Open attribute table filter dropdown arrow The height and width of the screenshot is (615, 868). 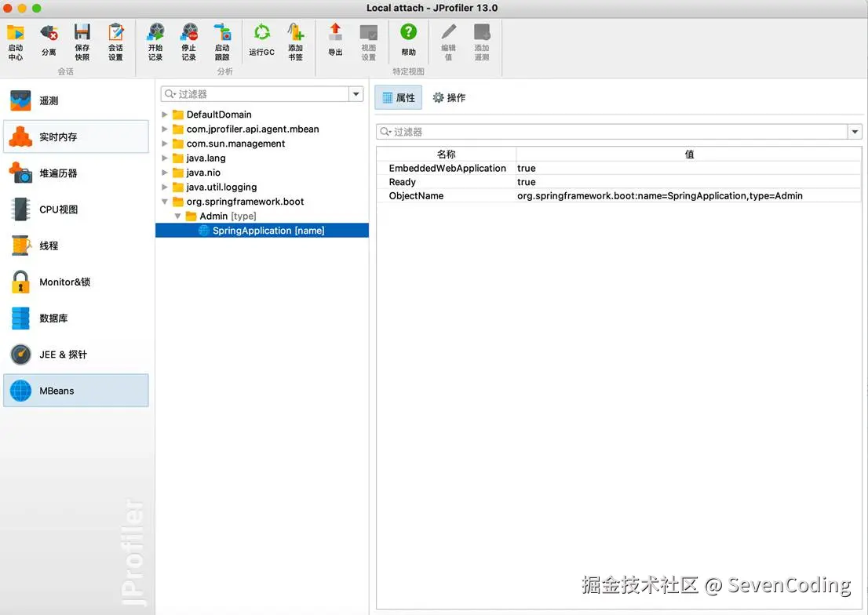point(855,132)
